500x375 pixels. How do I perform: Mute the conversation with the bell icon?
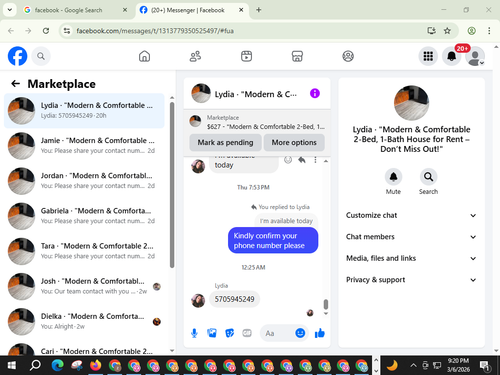pos(393,177)
